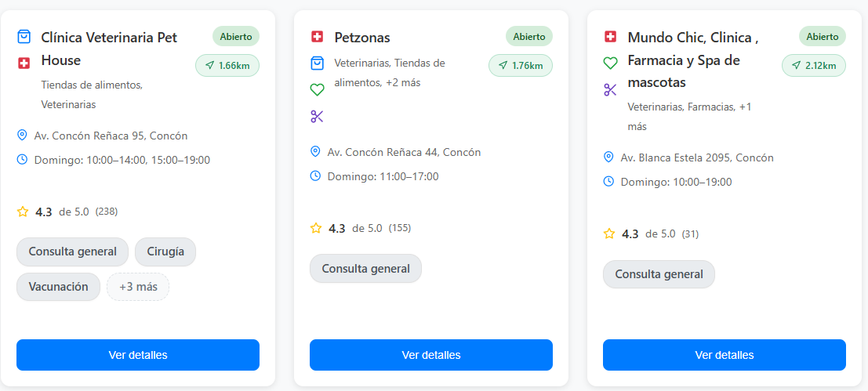Click the green heart icon on Petzonas card
Viewport: 868px width, 391px height.
[317, 90]
